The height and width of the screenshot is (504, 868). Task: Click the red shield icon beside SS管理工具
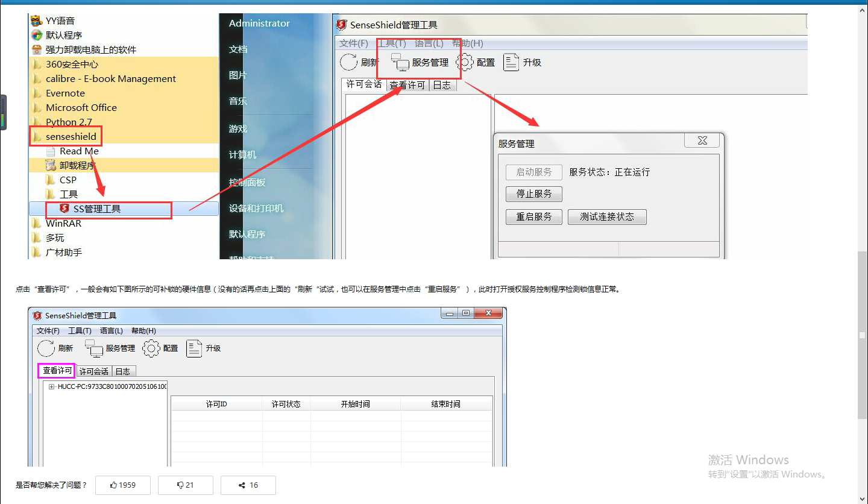pyautogui.click(x=64, y=209)
